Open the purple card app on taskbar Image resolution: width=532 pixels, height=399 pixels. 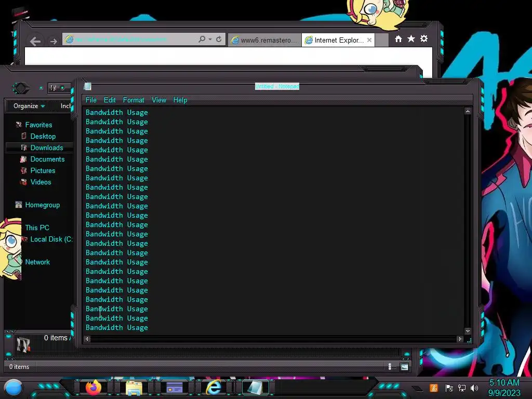pyautogui.click(x=175, y=388)
